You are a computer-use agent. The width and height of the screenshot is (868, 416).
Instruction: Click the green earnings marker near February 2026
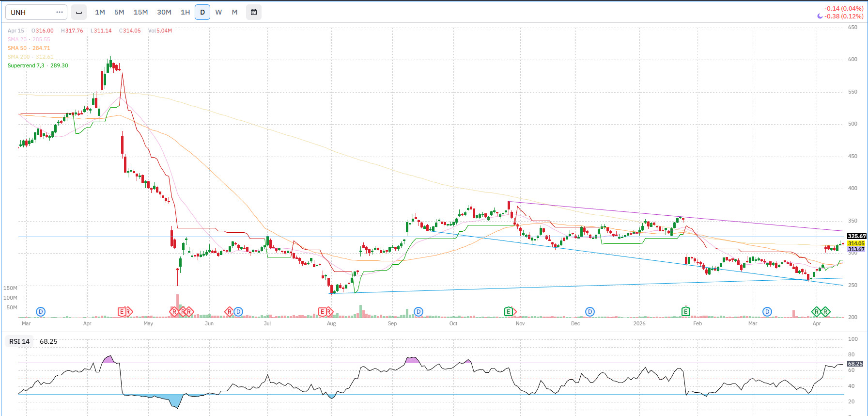[x=686, y=311]
